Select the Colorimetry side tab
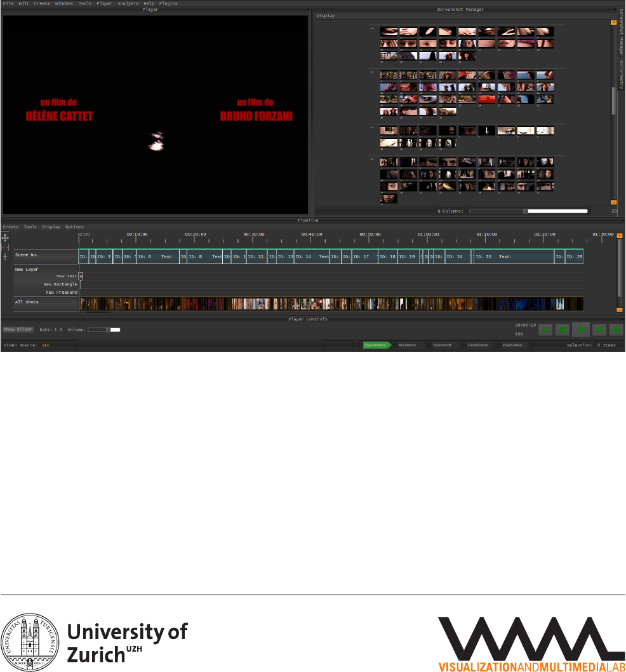This screenshot has width=626, height=672. [x=622, y=75]
